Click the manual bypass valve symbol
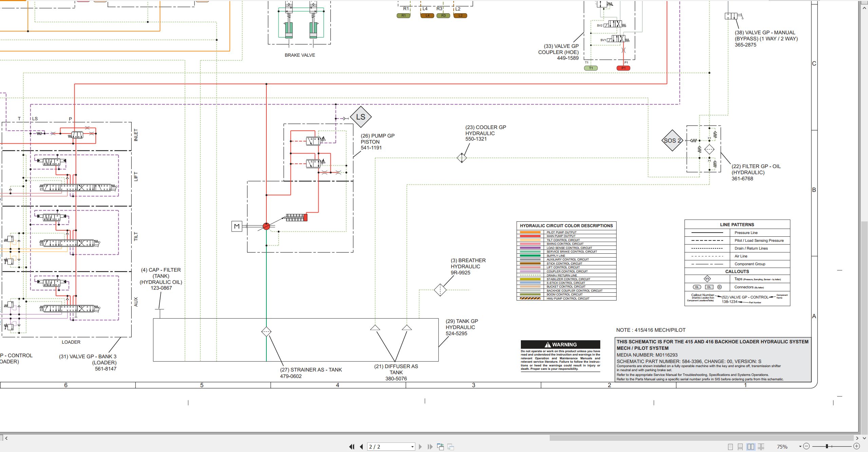This screenshot has height=452, width=868. pyautogui.click(x=734, y=16)
